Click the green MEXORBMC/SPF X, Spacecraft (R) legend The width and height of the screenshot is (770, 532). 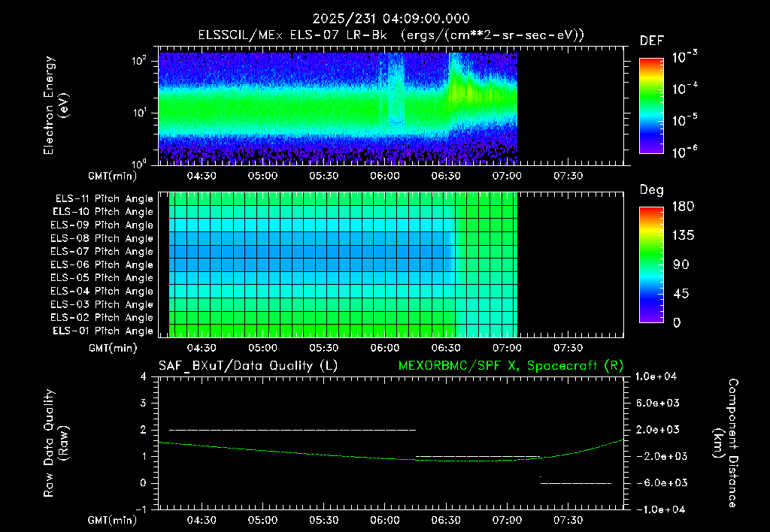[x=511, y=366]
